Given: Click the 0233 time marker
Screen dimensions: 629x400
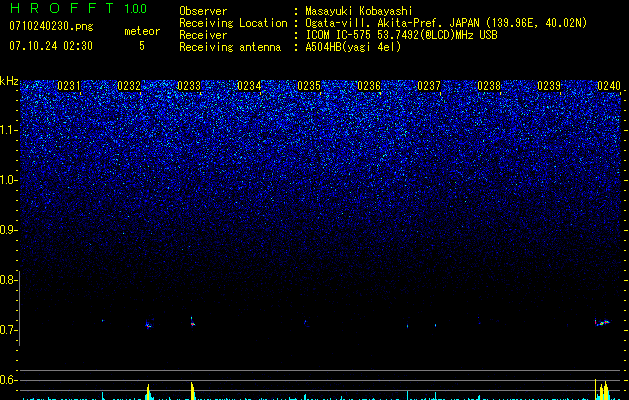Looking at the screenshot, I should 189,86.
